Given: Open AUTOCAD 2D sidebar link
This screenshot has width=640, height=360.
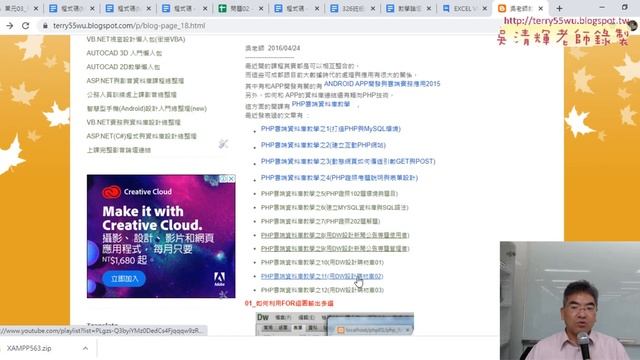Looking at the screenshot, I should 123,67.
